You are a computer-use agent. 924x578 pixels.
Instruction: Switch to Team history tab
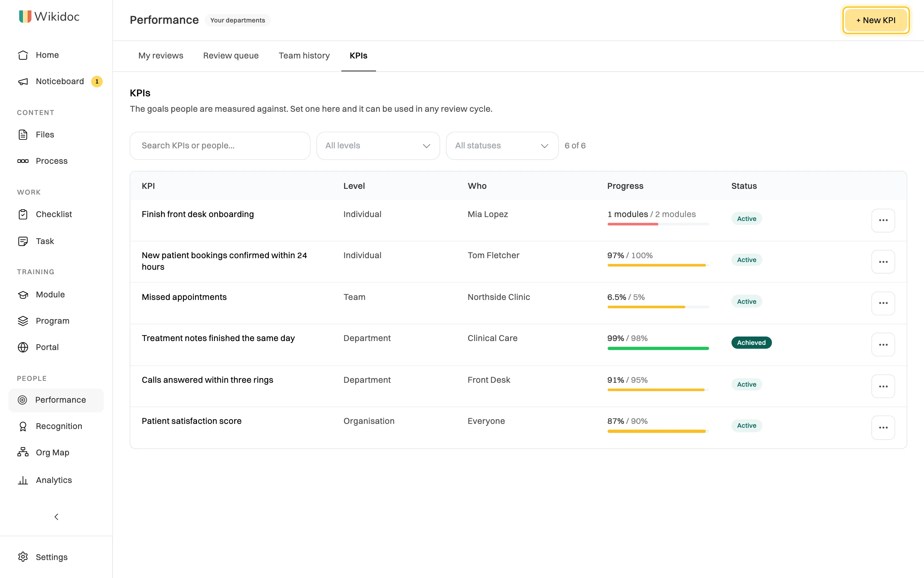(x=304, y=56)
